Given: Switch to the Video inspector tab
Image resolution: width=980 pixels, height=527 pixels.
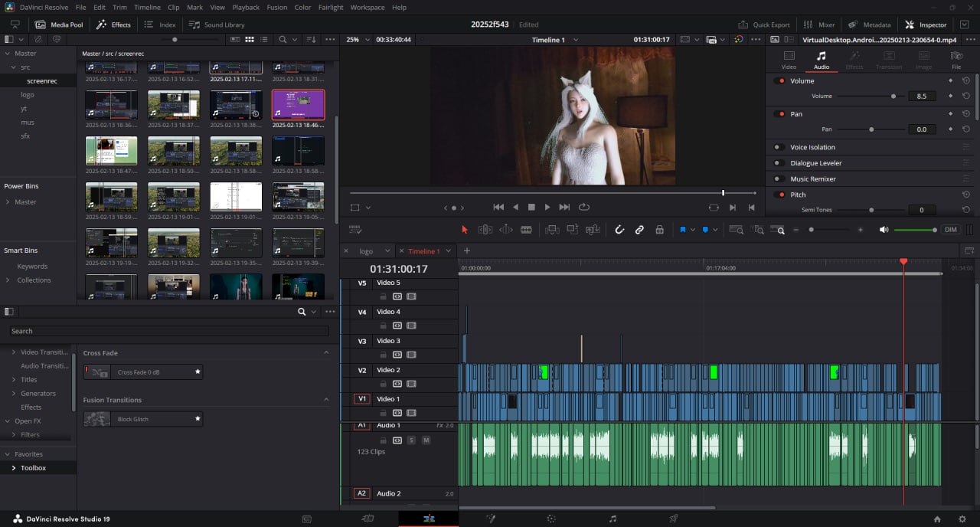Looking at the screenshot, I should click(x=789, y=60).
